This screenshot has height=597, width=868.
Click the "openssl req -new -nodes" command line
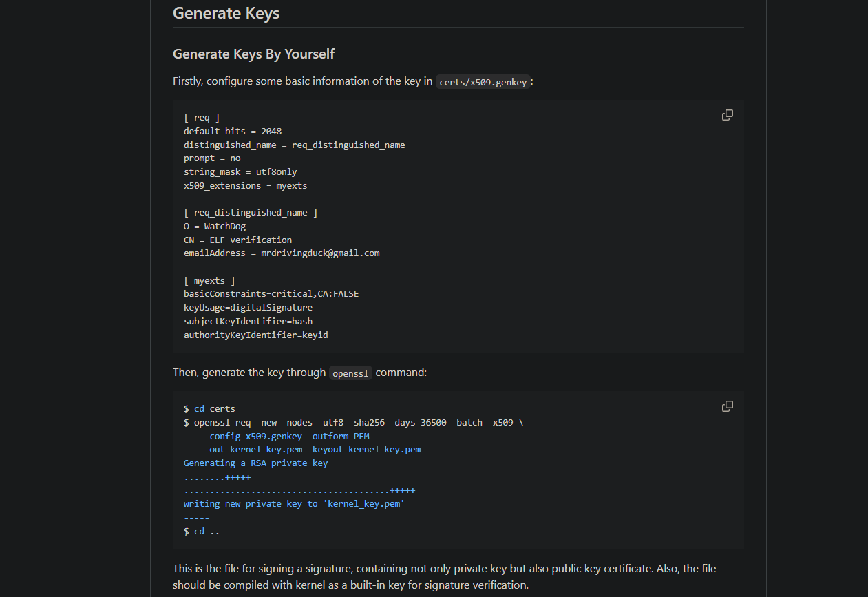(353, 423)
